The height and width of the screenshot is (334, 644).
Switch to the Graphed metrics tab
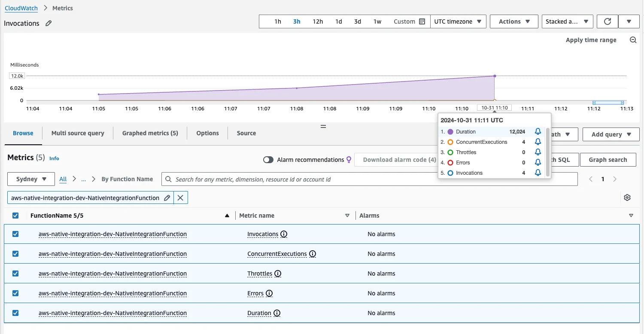tap(150, 133)
